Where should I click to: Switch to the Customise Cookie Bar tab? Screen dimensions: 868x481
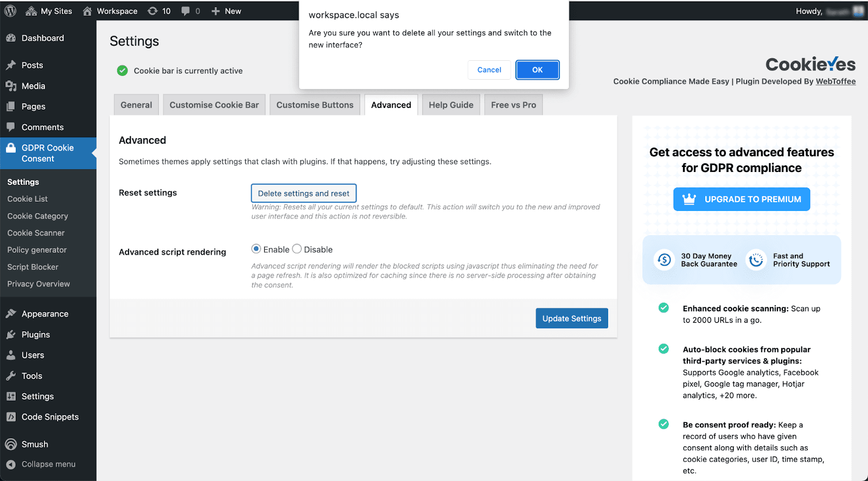pyautogui.click(x=214, y=105)
